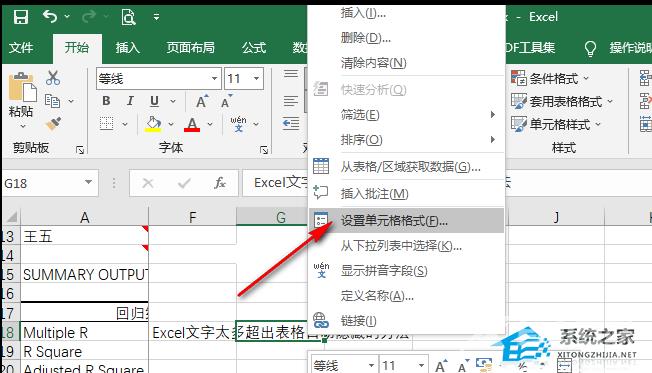
Task: Toggle Underline formatting
Action: pos(154,101)
